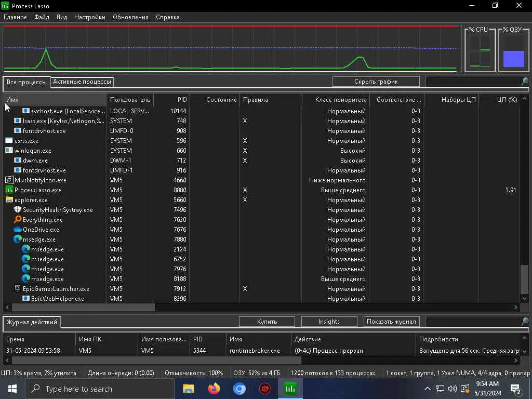Switch to Все процессы tab
This screenshot has height=399, width=532.
pyautogui.click(x=27, y=82)
